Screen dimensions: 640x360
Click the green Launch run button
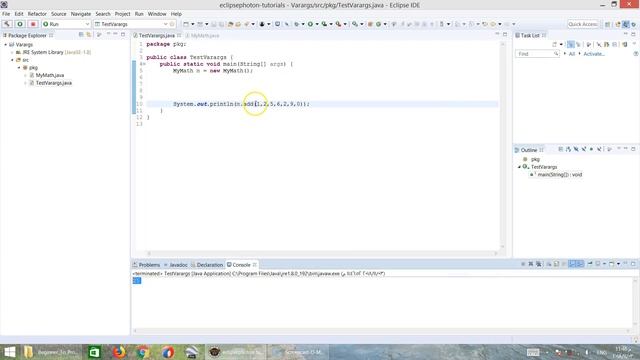click(x=20, y=24)
